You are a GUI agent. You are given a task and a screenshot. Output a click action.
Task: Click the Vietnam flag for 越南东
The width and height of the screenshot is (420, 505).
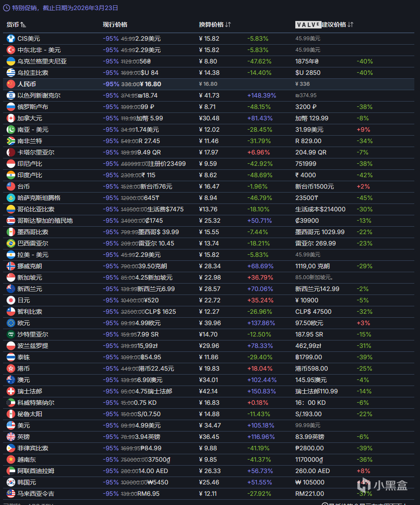click(11, 459)
